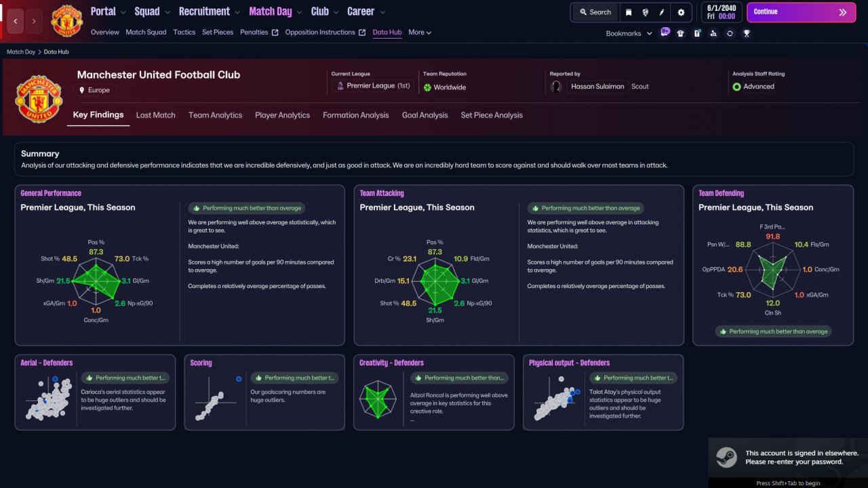Open the Physical output - Defenders card

point(604,392)
